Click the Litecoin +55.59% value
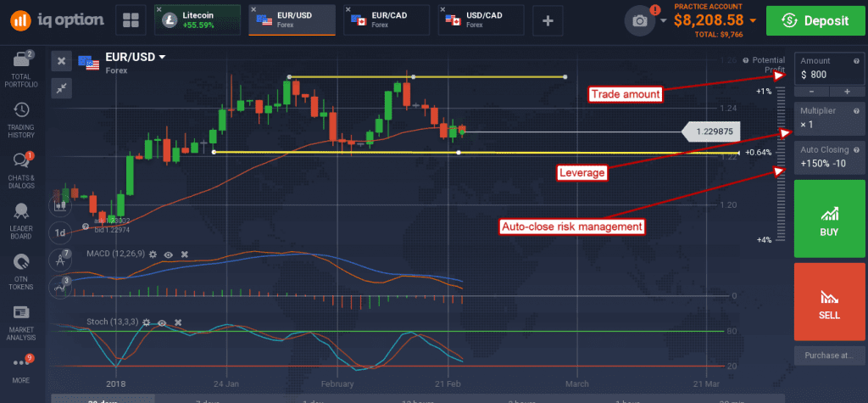The height and width of the screenshot is (403, 868). pos(198,25)
